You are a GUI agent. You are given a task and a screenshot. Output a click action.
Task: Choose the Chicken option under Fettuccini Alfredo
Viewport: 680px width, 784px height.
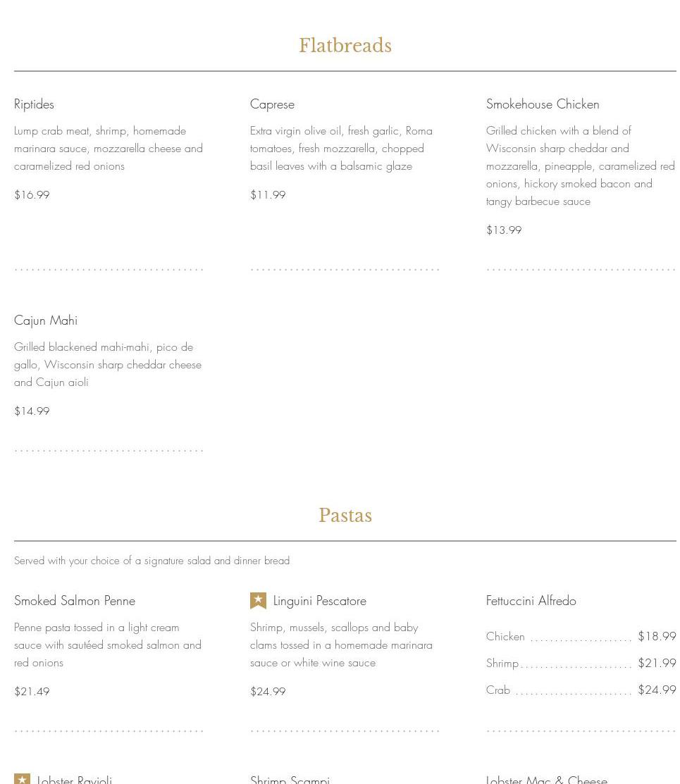(x=505, y=637)
